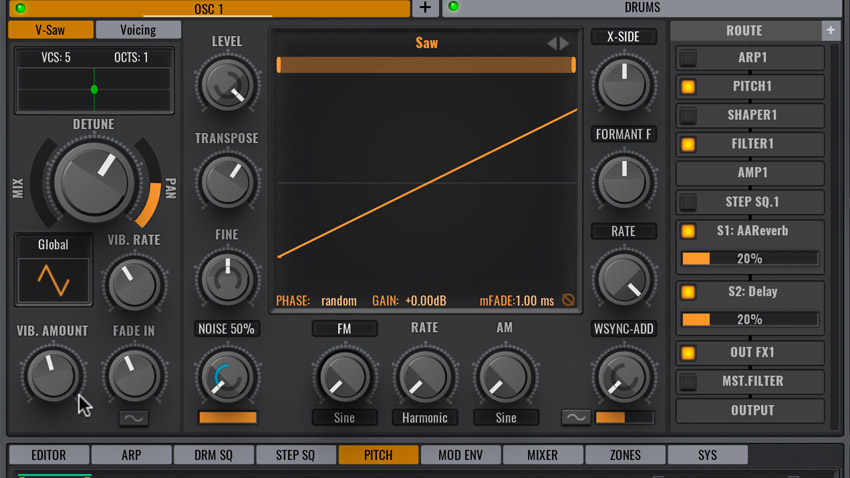Image resolution: width=850 pixels, height=478 pixels.
Task: Click the WSYNC-ADD amount bar
Action: click(x=624, y=417)
